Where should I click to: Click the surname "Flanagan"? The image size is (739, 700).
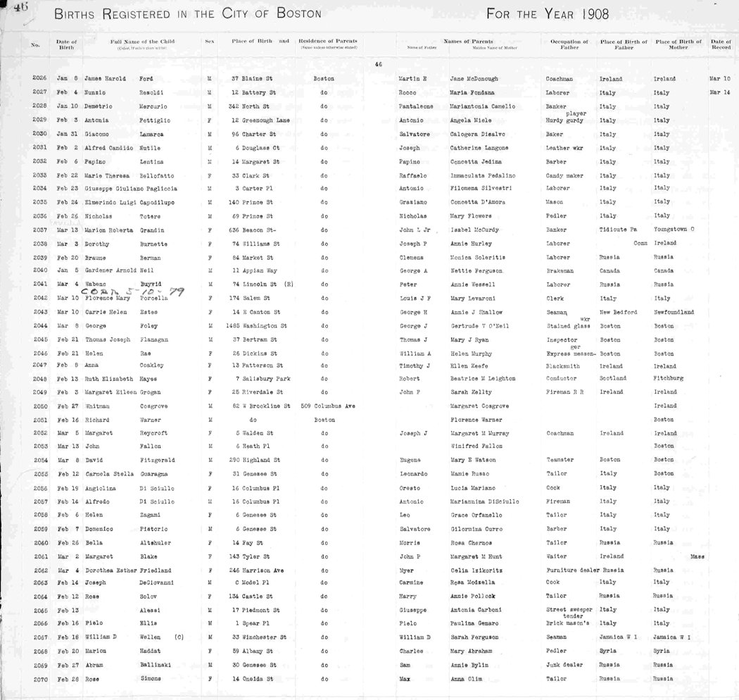tap(154, 339)
